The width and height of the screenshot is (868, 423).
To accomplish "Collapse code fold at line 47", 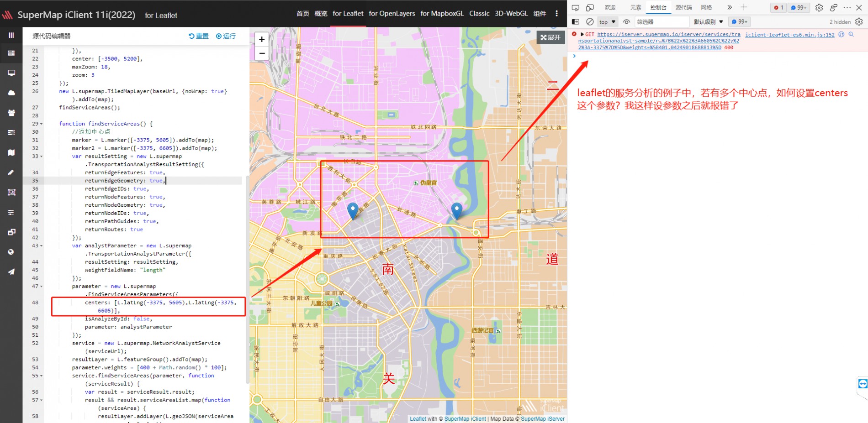I will click(42, 287).
